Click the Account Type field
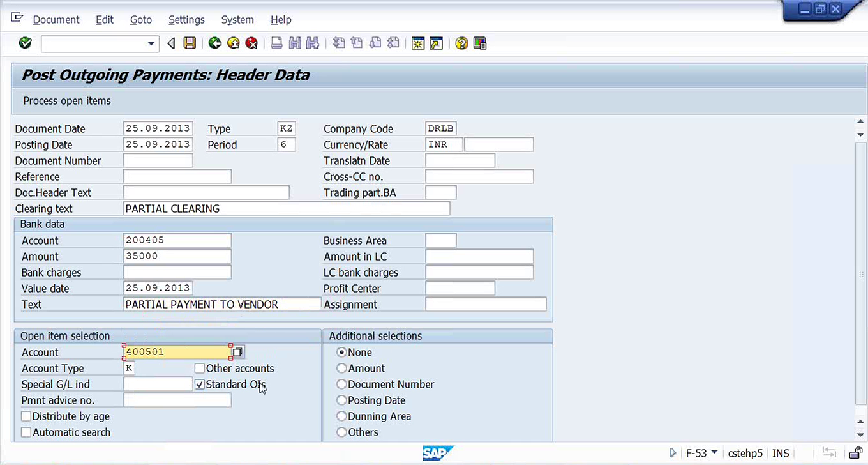Screen dimensions: 868x465 point(129,368)
